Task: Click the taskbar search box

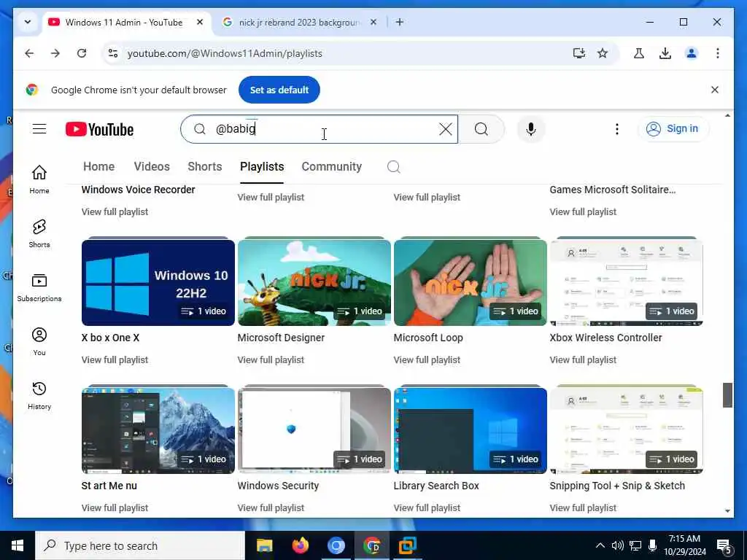Action: click(140, 545)
